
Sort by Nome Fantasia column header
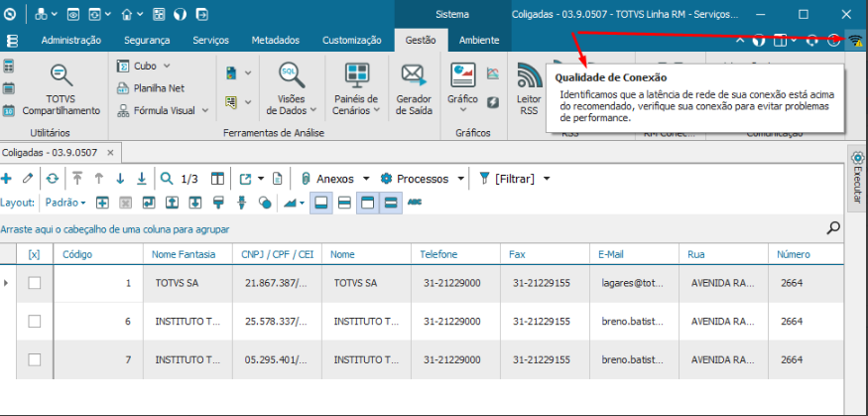tap(187, 254)
